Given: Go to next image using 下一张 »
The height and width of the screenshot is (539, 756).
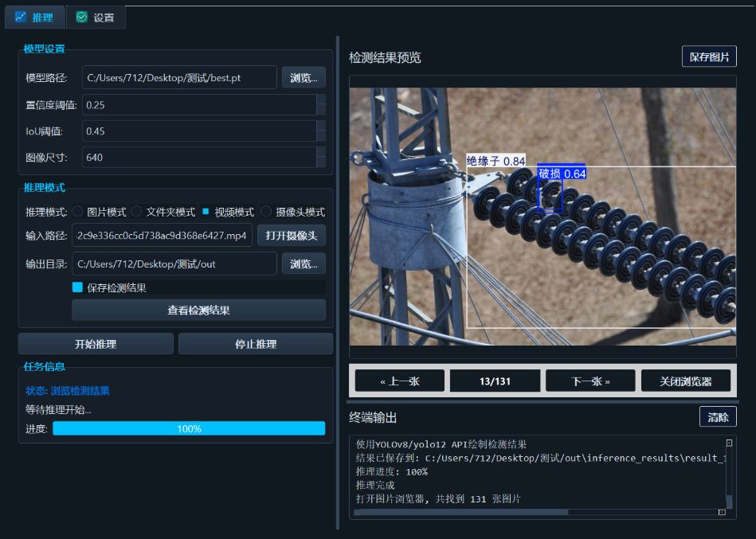Looking at the screenshot, I should [x=590, y=381].
